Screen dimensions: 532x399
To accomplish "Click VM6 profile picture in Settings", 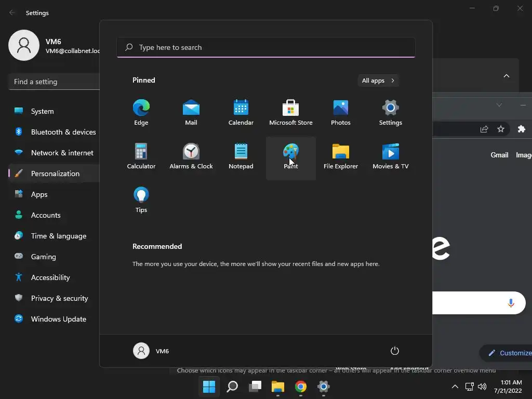I will point(24,45).
